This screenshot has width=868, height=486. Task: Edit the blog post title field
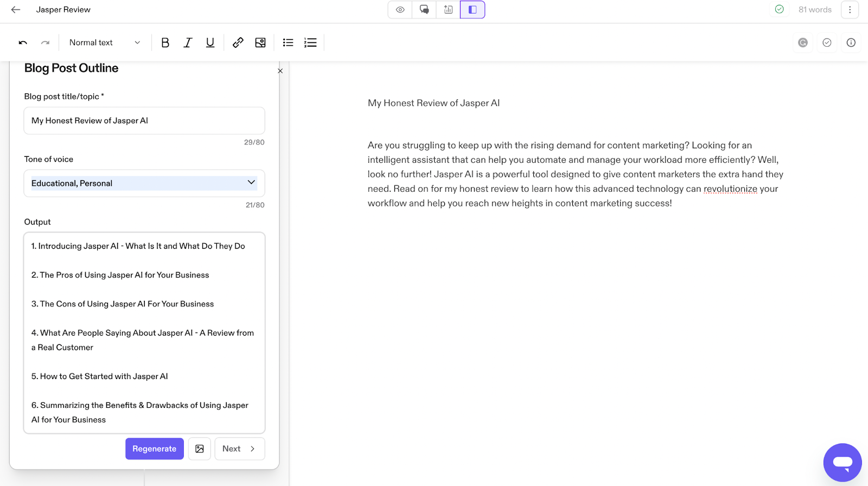[x=144, y=121]
